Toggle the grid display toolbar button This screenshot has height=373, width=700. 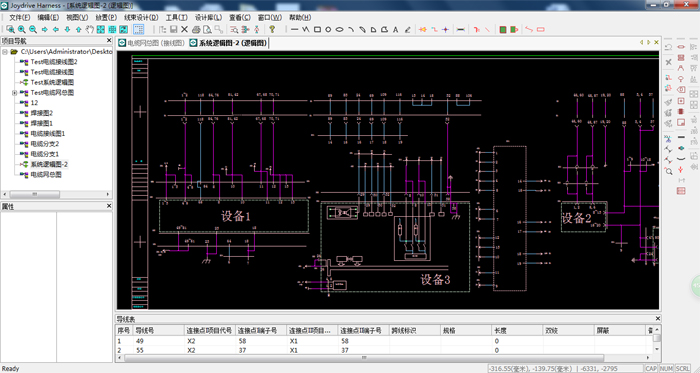click(139, 29)
